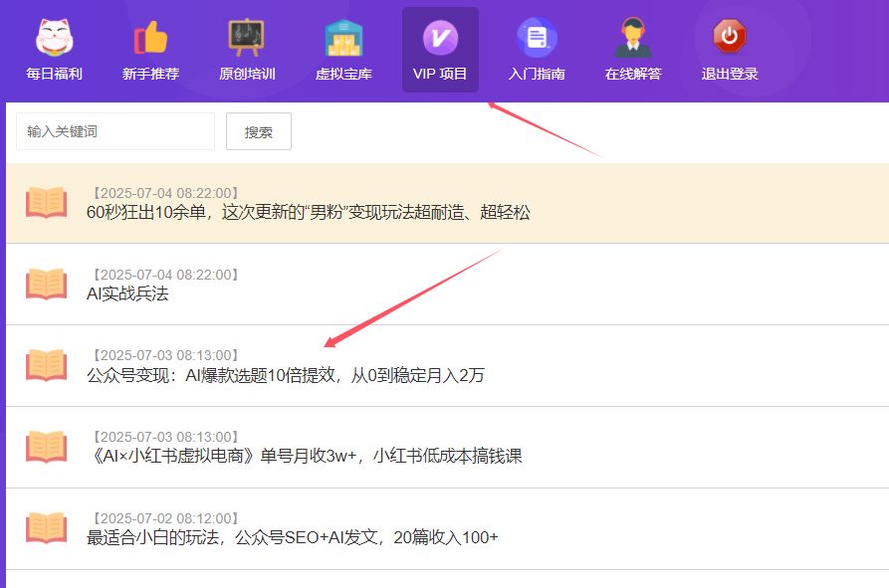889x588 pixels.
Task: Click the timestamp above AI实战兵法
Action: [x=165, y=275]
